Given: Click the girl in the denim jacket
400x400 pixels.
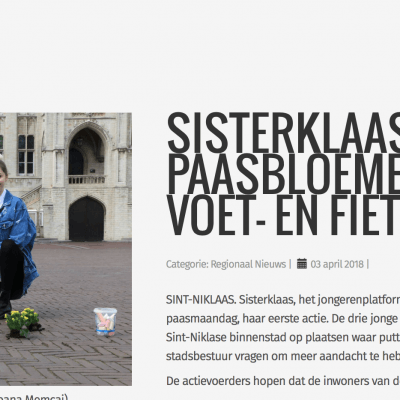Looking at the screenshot, I should click(x=16, y=238).
